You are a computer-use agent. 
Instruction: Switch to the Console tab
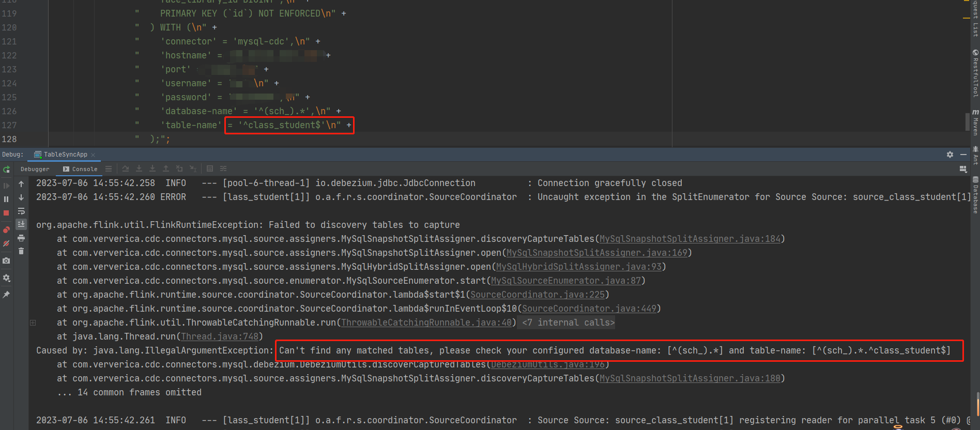80,169
